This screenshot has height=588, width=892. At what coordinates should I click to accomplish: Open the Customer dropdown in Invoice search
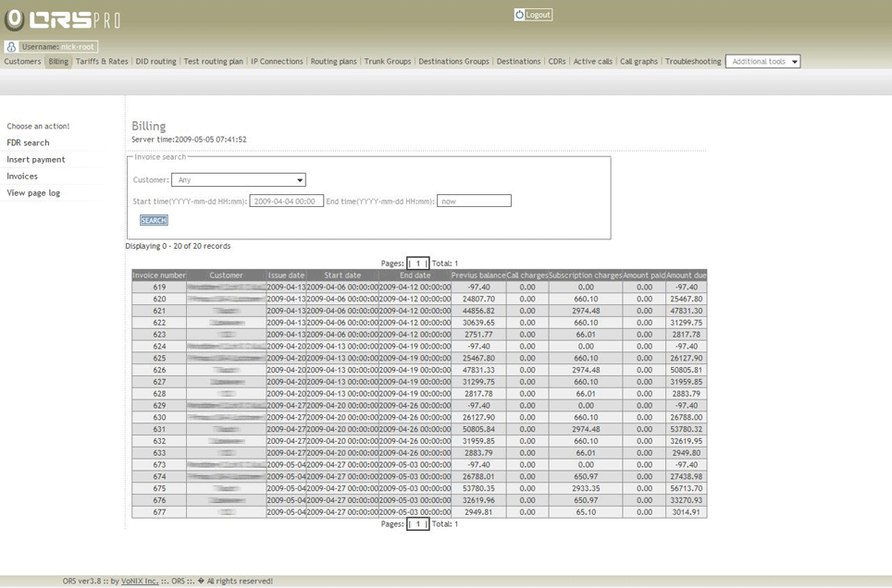238,180
